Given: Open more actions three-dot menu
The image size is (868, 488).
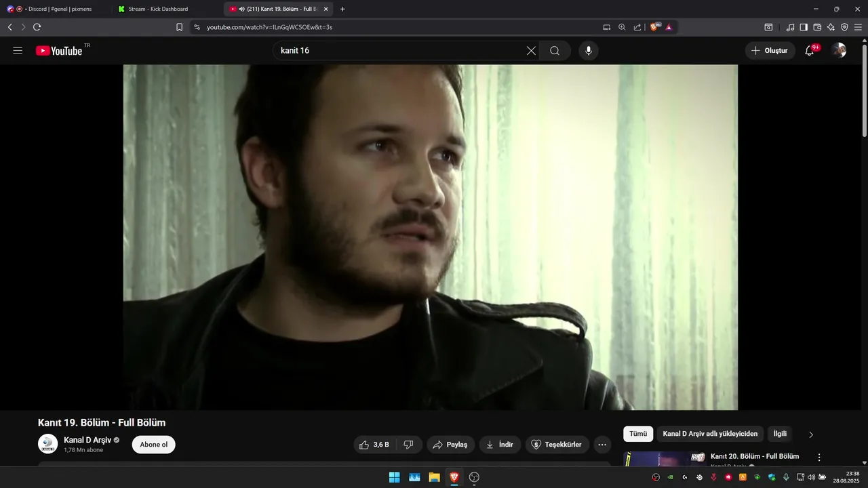Looking at the screenshot, I should coord(602,445).
